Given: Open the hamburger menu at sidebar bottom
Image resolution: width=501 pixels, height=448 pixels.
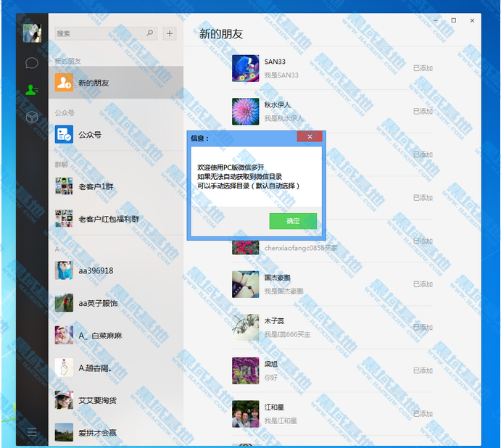Looking at the screenshot, I should [x=32, y=432].
